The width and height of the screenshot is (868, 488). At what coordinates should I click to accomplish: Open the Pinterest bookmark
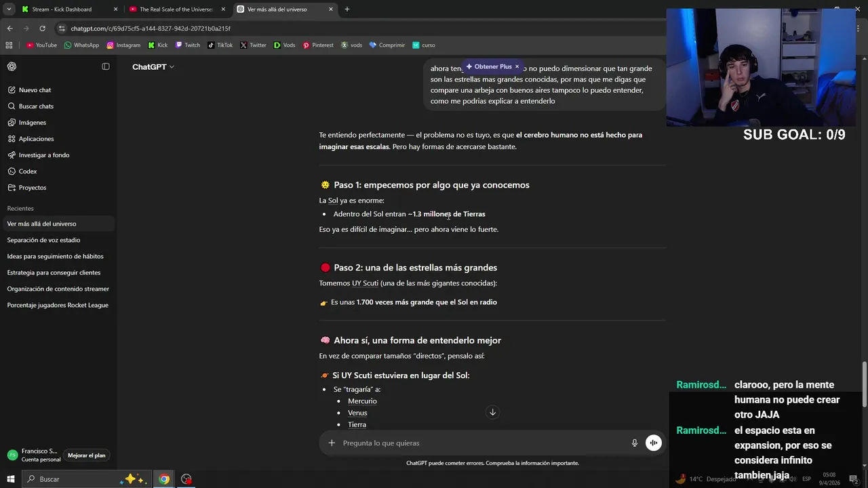318,45
